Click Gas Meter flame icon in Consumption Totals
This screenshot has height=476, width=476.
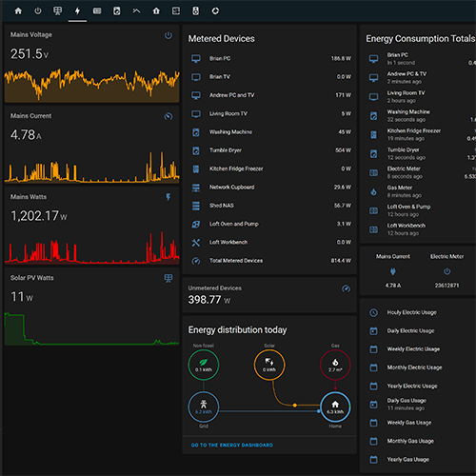pyautogui.click(x=374, y=191)
